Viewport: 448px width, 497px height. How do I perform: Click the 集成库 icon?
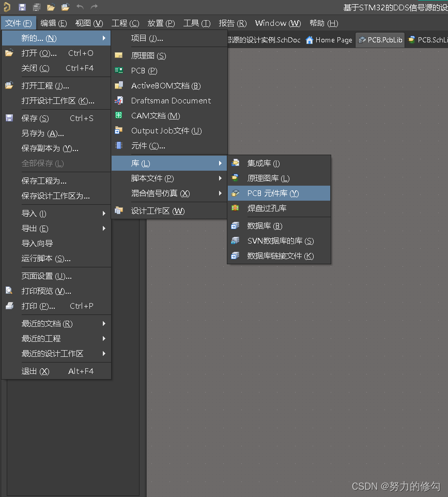click(x=235, y=163)
